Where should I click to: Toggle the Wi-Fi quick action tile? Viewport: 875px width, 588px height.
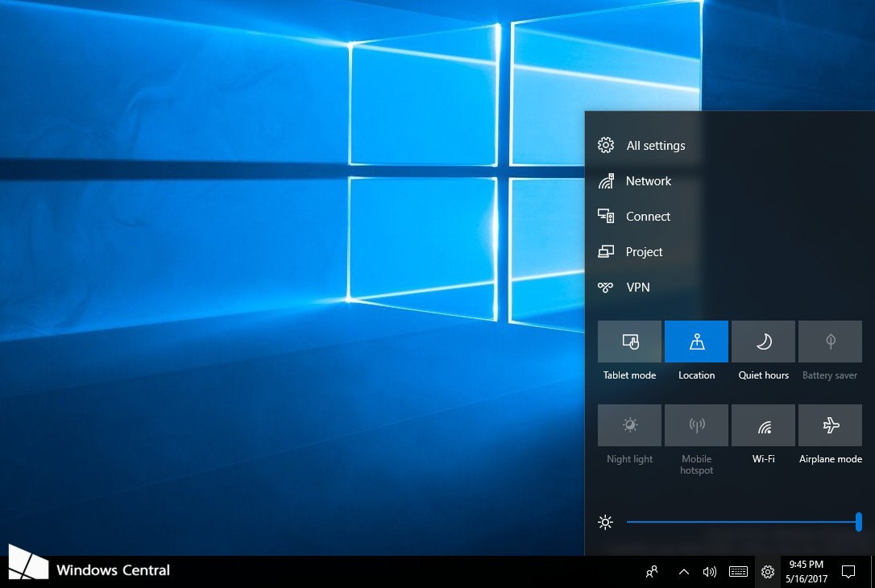[763, 425]
